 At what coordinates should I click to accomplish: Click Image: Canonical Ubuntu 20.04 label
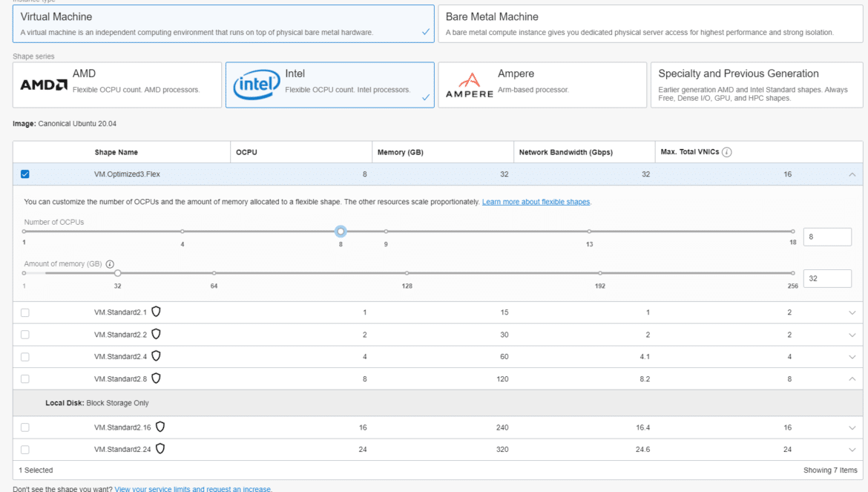(65, 124)
